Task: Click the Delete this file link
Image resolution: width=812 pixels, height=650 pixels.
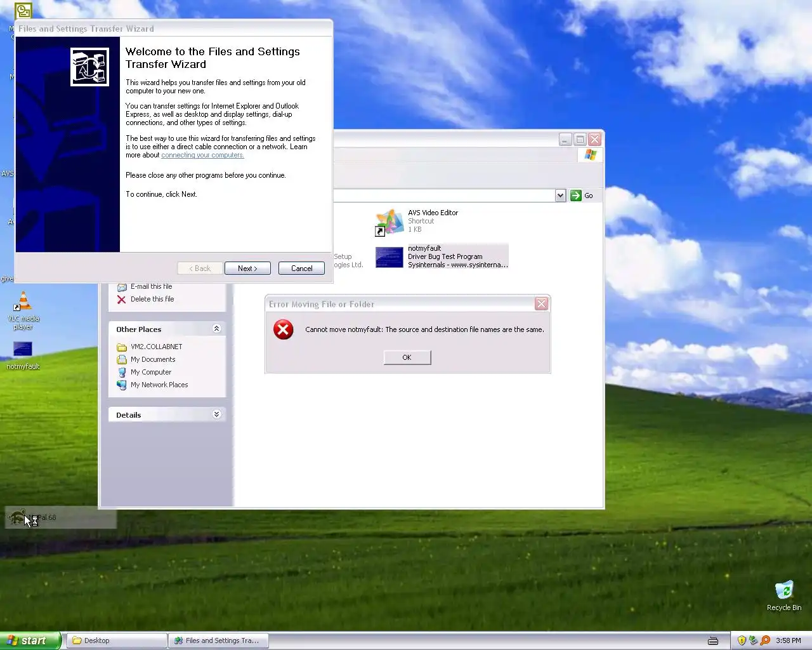Action: pos(152,299)
